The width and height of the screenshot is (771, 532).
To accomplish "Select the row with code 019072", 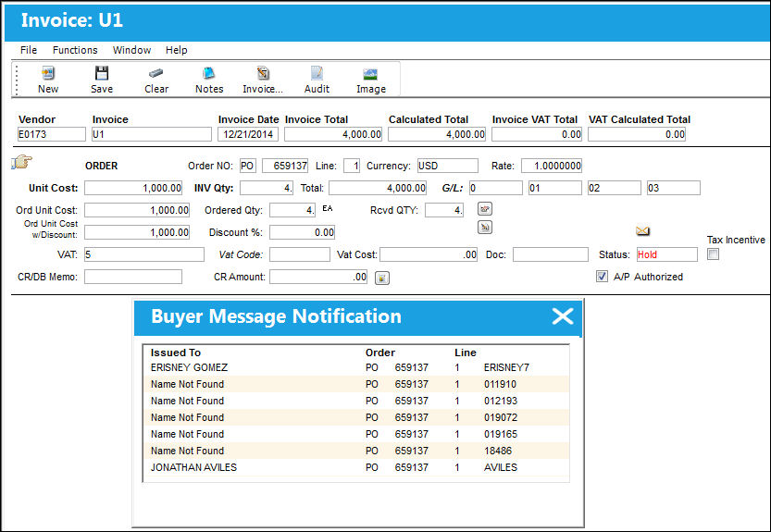I will point(356,417).
